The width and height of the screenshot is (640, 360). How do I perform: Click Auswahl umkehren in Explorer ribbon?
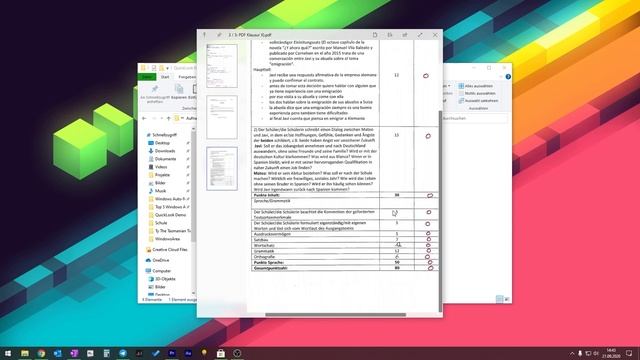point(478,101)
